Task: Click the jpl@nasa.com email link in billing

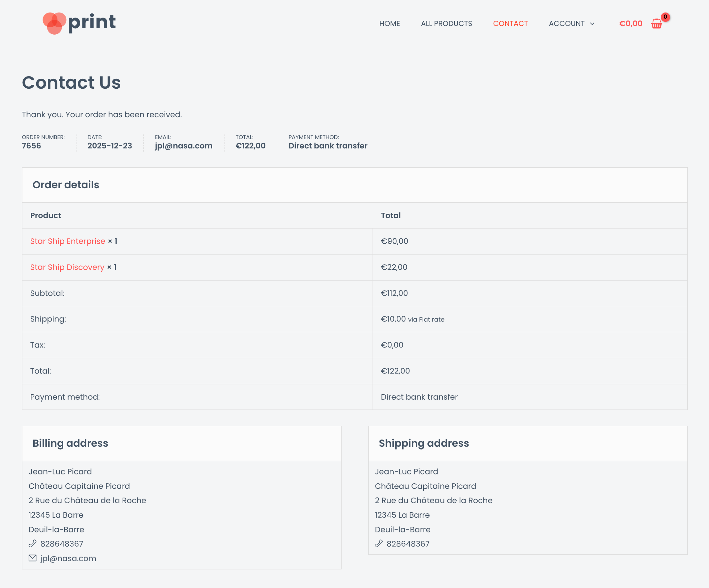Action: tap(67, 558)
